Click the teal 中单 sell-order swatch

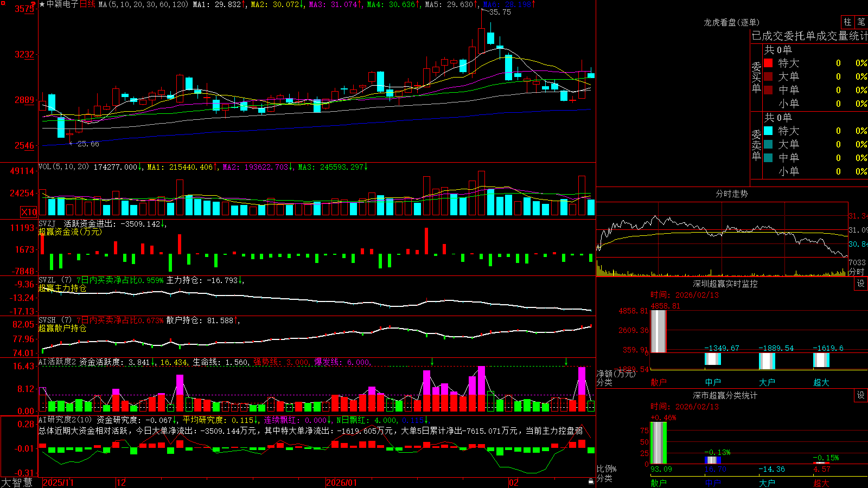(768, 157)
